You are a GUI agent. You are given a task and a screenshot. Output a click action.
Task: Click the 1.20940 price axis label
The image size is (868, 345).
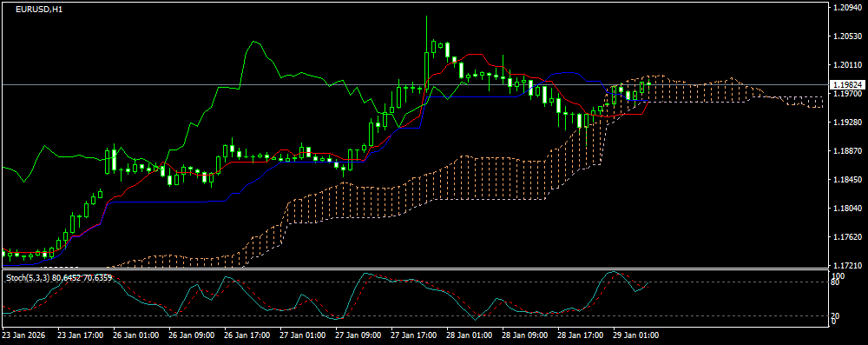pyautogui.click(x=847, y=8)
